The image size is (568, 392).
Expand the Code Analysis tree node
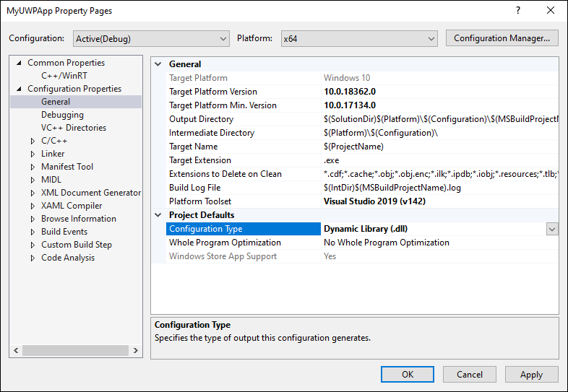pos(33,258)
